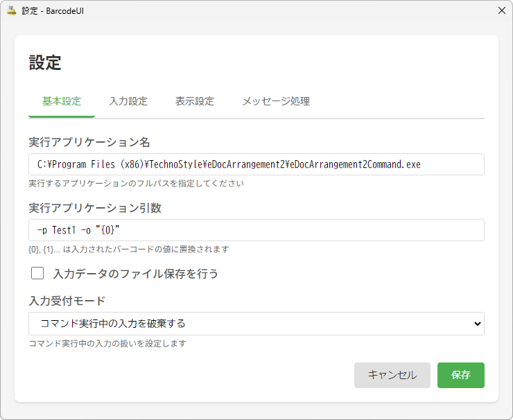Open the 入力受付モード dropdown
The width and height of the screenshot is (513, 420).
tap(256, 323)
